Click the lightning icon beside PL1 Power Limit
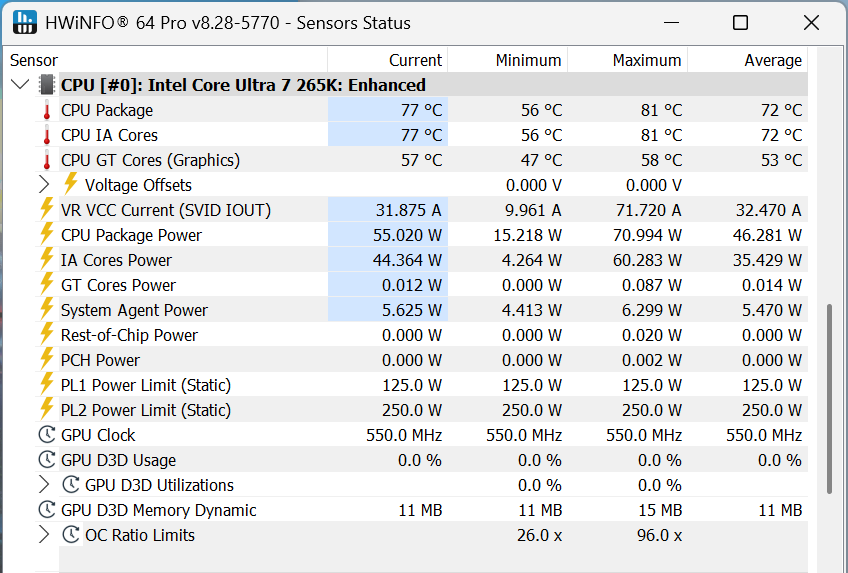Image resolution: width=848 pixels, height=573 pixels. pos(46,385)
